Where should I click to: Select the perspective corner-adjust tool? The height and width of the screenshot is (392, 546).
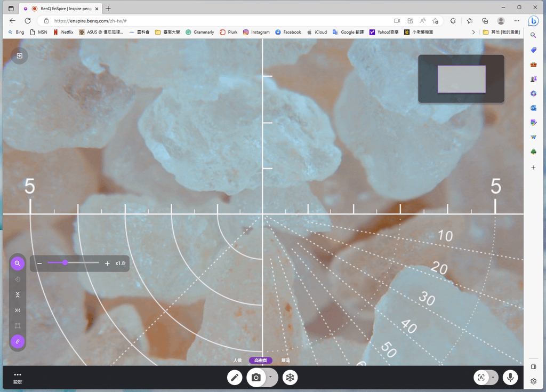click(18, 326)
